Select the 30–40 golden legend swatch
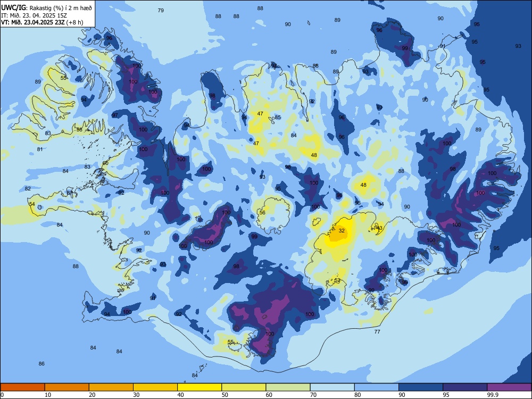Image resolution: width=532 pixels, height=399 pixels. tap(155, 387)
